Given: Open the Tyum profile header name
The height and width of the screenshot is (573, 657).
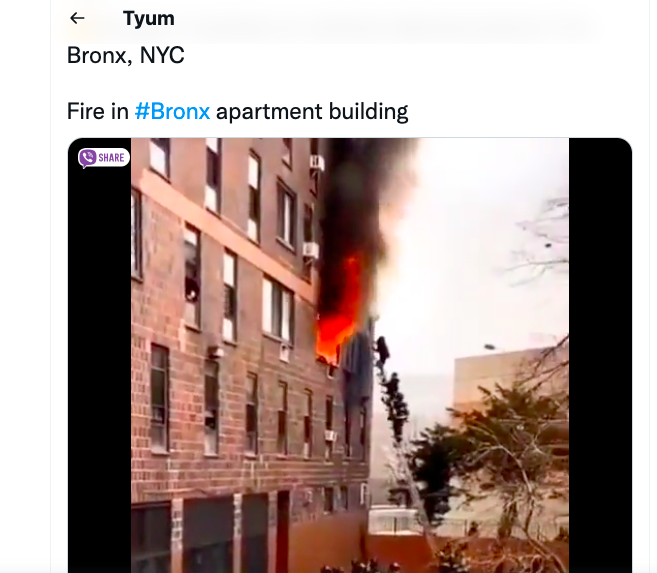Looking at the screenshot, I should pos(148,18).
